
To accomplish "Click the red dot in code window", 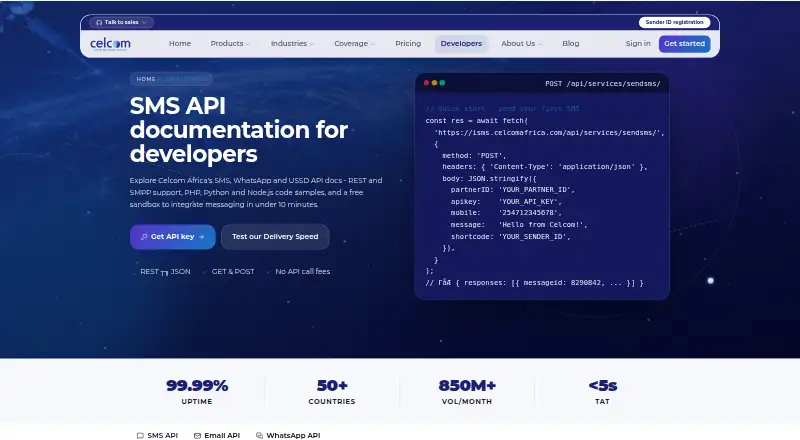I will pos(427,83).
